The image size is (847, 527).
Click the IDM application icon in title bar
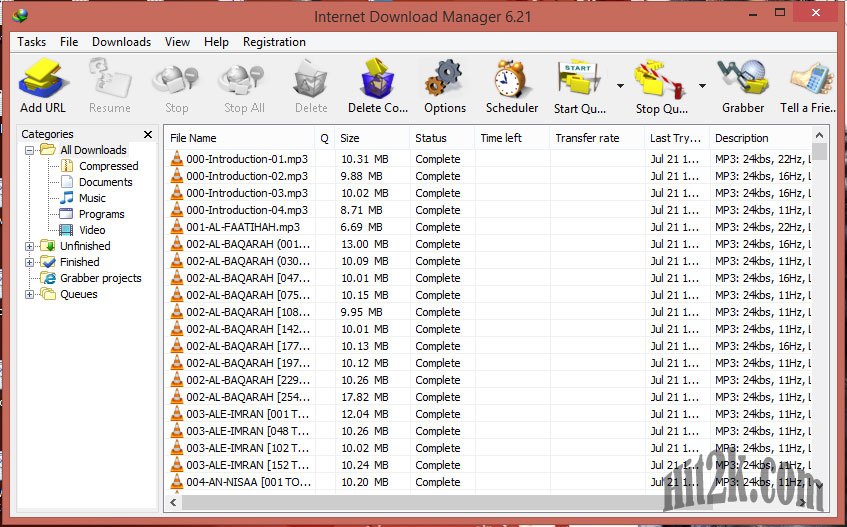(x=21, y=16)
